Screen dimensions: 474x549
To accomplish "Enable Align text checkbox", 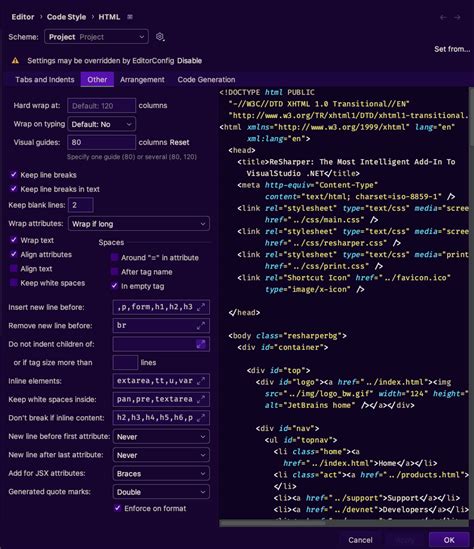I will coord(14,269).
